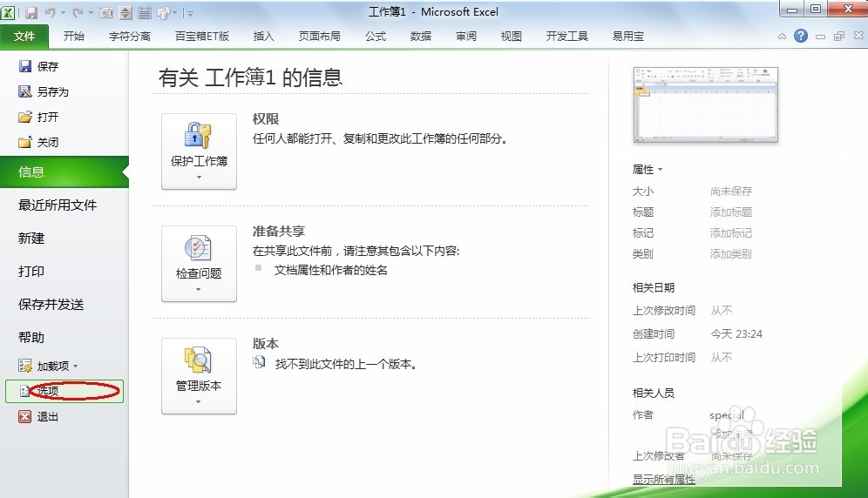Image resolution: width=868 pixels, height=498 pixels.
Task: Open Customize Quick Access Toolbar dropdown
Action: tap(191, 12)
